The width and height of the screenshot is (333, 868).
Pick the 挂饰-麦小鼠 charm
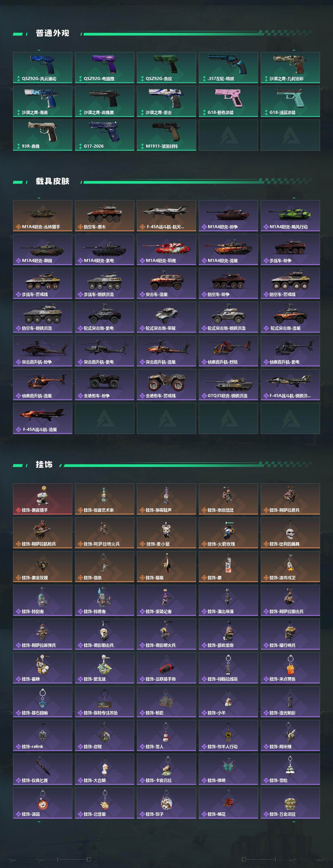[x=166, y=533]
